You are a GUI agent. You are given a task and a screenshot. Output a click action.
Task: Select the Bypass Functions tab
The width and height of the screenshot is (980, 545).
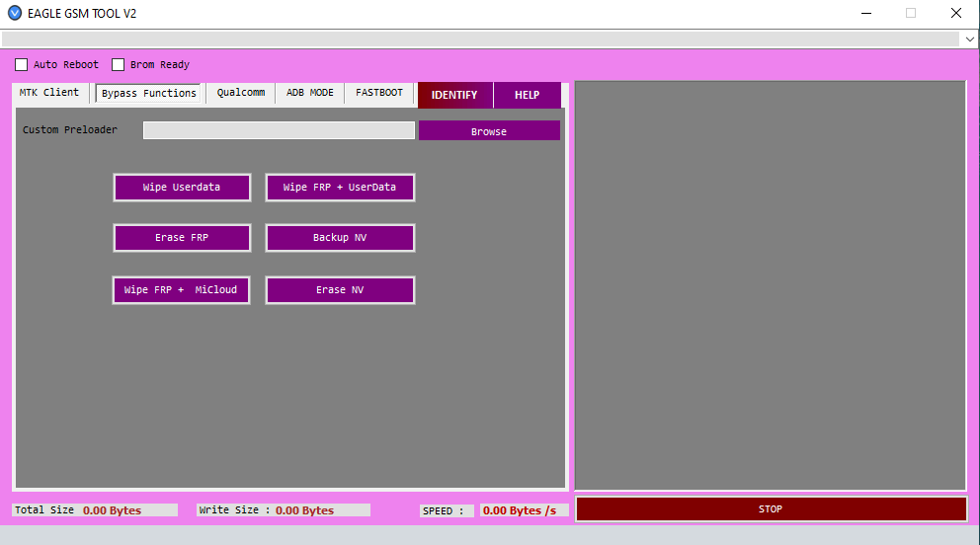(149, 93)
